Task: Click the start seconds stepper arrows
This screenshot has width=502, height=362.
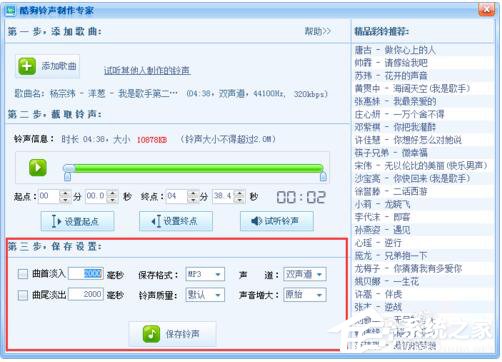Action: [112, 196]
